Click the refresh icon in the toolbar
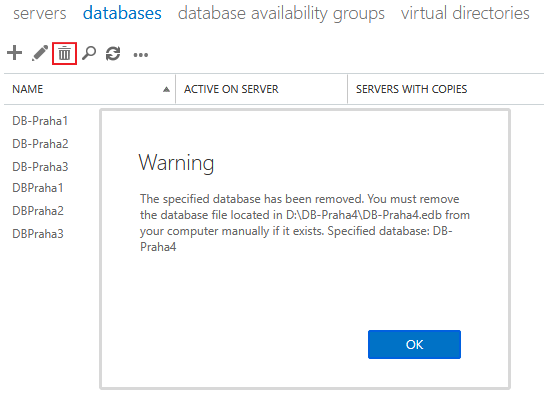The width and height of the screenshot is (544, 396). pyautogui.click(x=113, y=53)
